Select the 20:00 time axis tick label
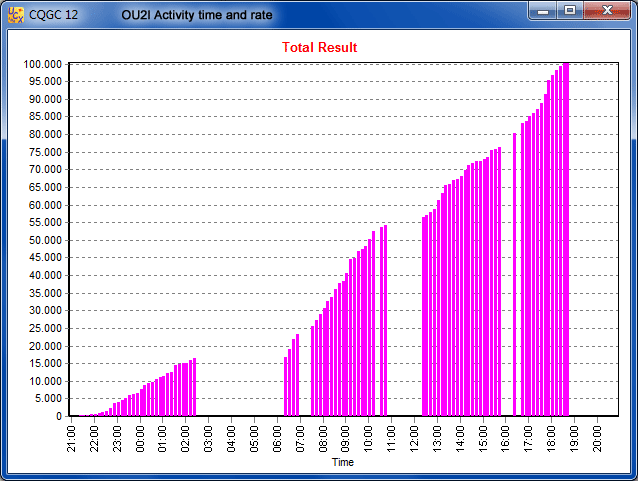Screen dimensions: 638x481 point(598,438)
